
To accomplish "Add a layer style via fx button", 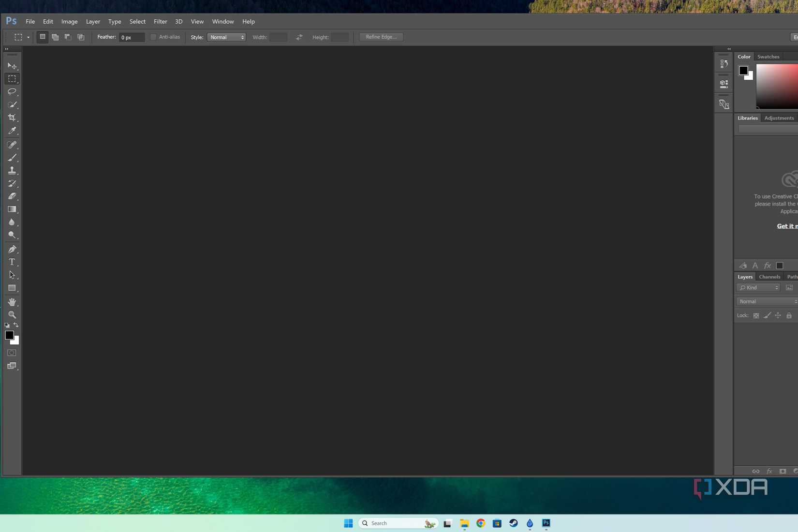I will [769, 471].
